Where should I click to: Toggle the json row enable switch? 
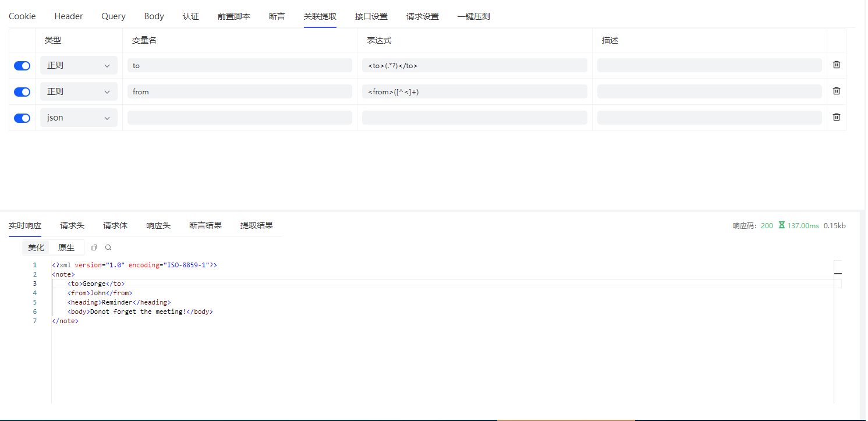click(22, 118)
